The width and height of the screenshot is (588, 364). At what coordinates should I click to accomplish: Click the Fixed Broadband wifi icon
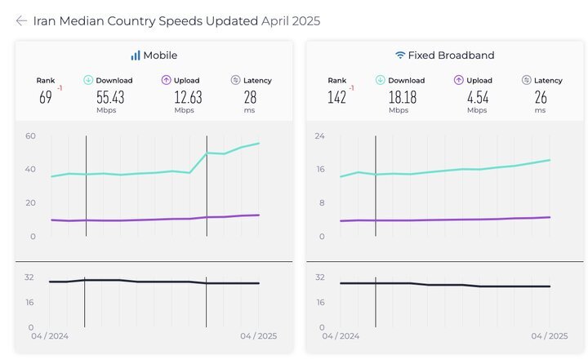click(x=400, y=55)
